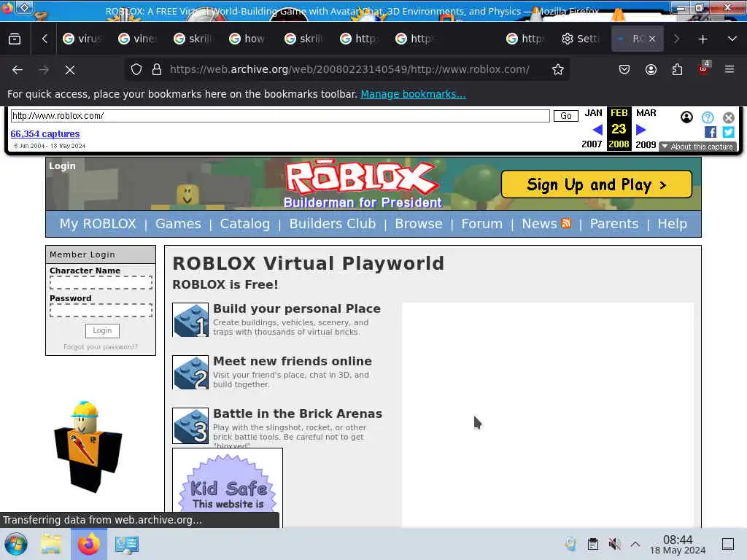Screen dimensions: 747x560
Task: Switch to the 'virus' Google tab
Action: click(82, 39)
